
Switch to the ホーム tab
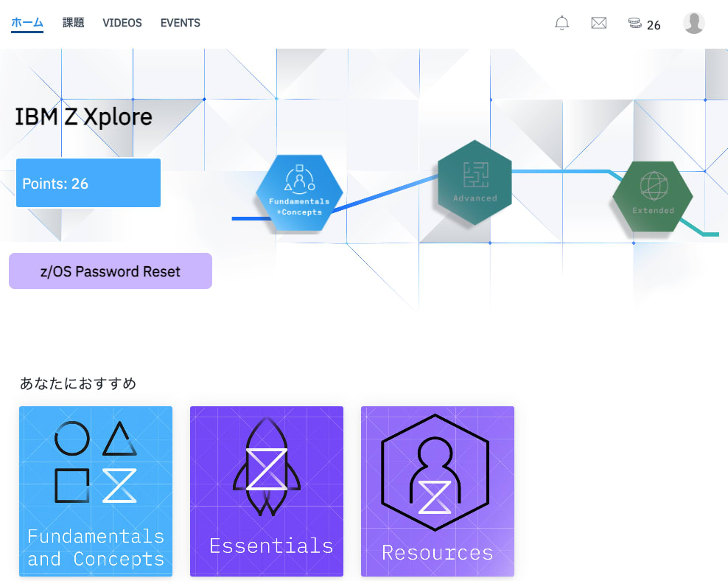point(27,23)
